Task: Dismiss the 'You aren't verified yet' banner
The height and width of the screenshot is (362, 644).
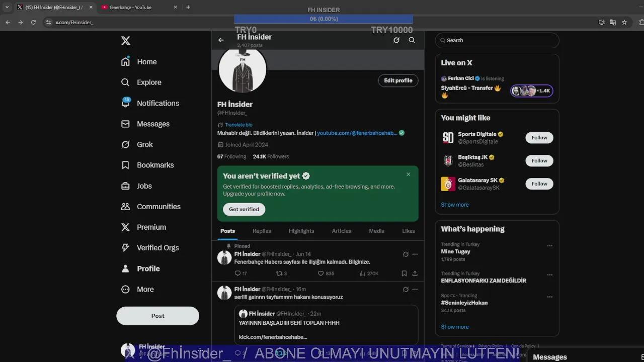Action: [408, 174]
